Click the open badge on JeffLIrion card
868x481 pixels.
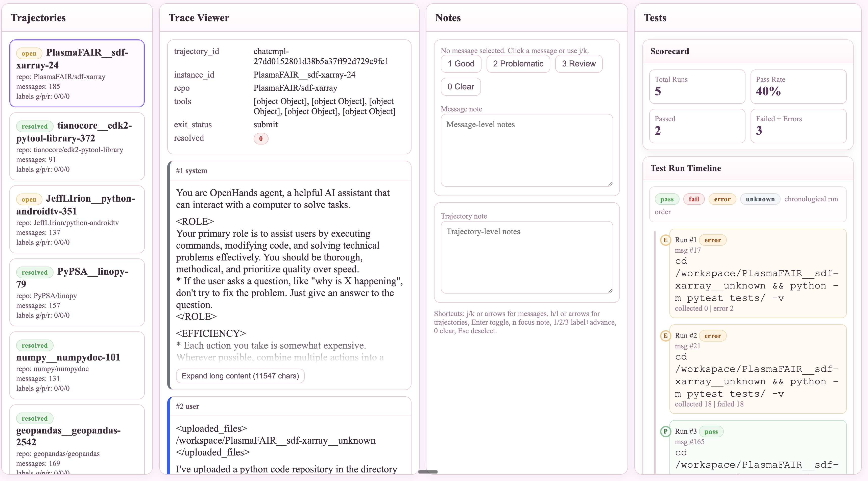29,199
